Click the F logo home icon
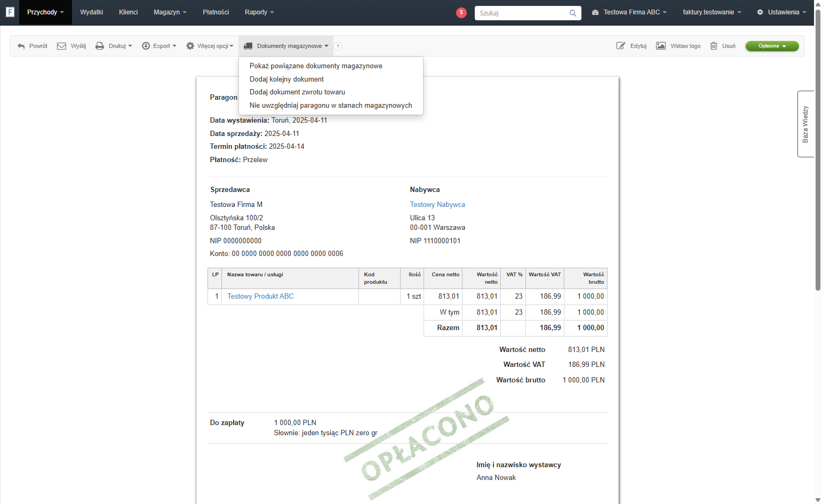Screen dimensions: 822x504 pos(10,12)
